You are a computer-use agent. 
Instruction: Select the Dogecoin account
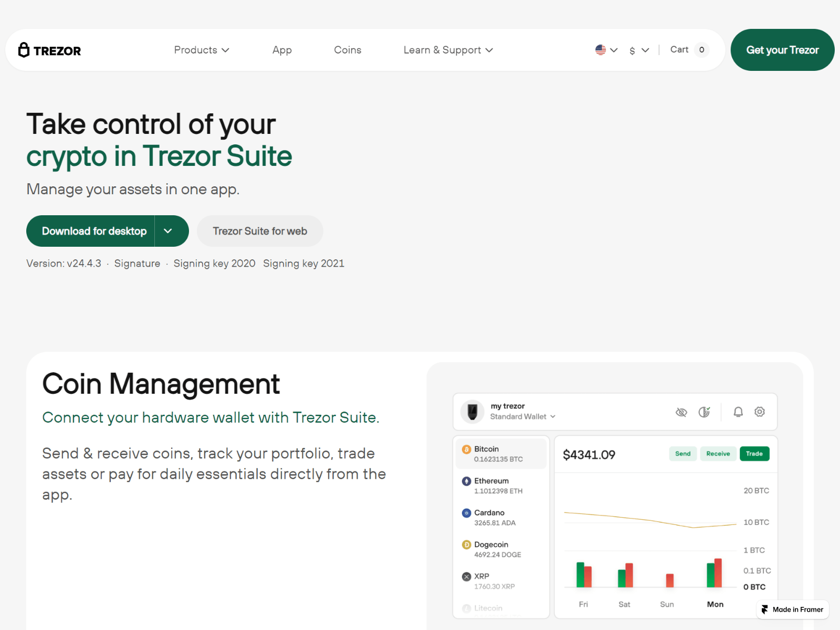click(x=501, y=549)
